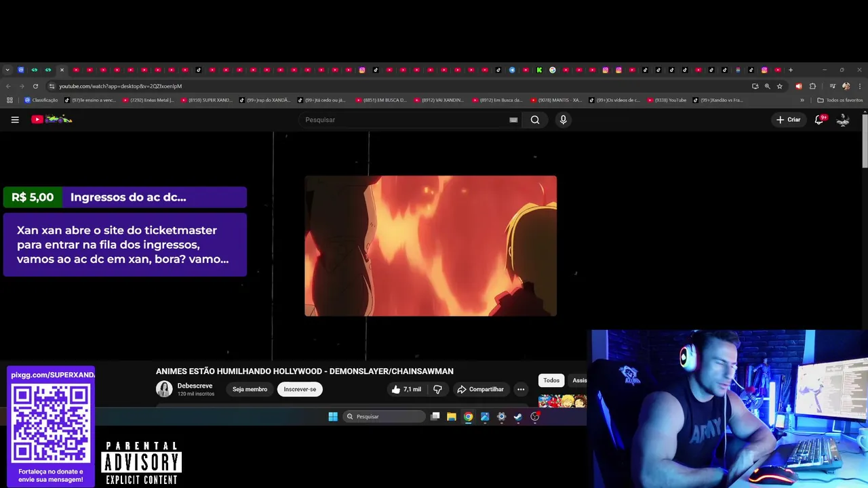Open Chrome apps grid shortcut
The image size is (868, 488).
point(9,100)
